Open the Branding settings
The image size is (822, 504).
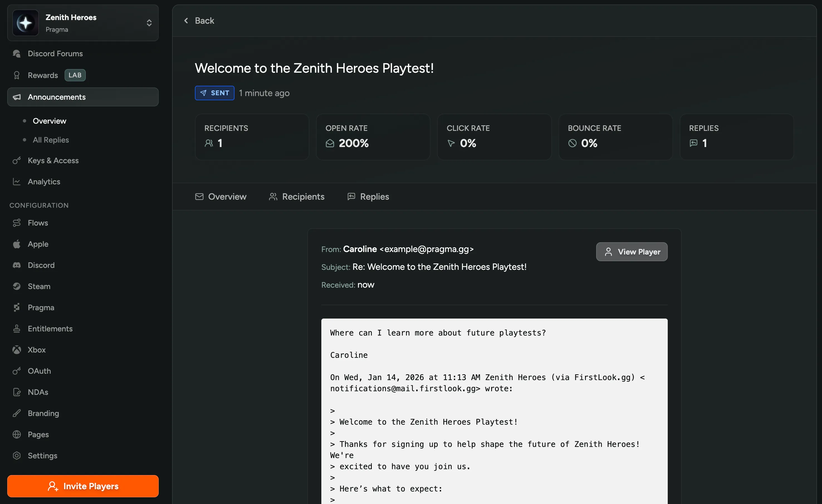(43, 413)
